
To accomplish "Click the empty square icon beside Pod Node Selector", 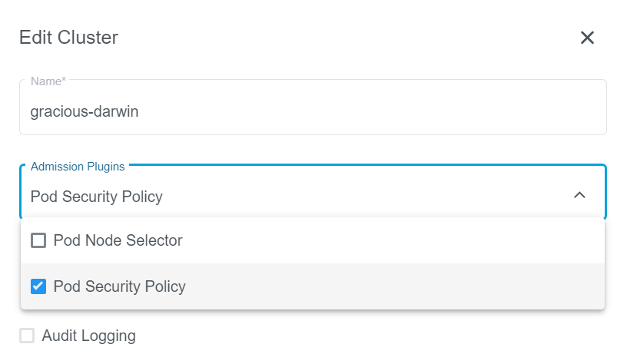I will pos(38,240).
